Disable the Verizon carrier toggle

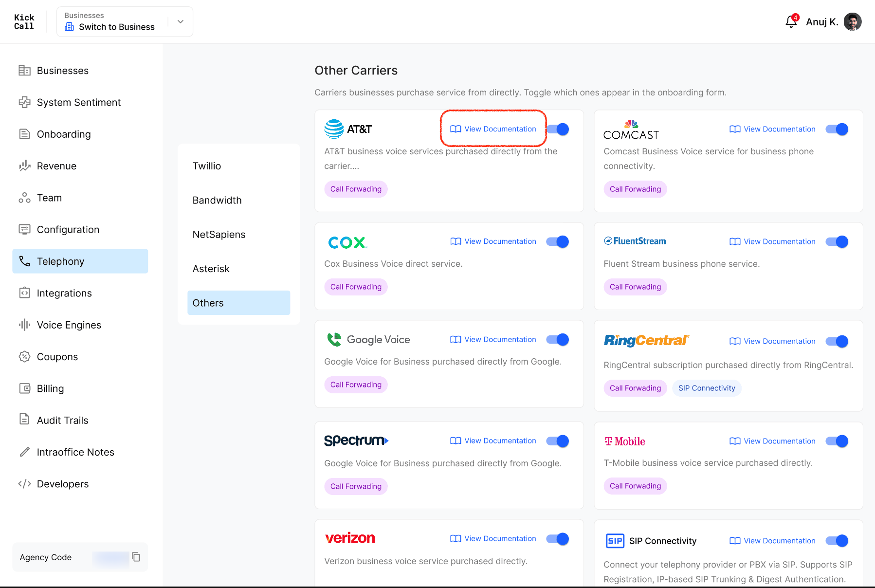coord(558,539)
